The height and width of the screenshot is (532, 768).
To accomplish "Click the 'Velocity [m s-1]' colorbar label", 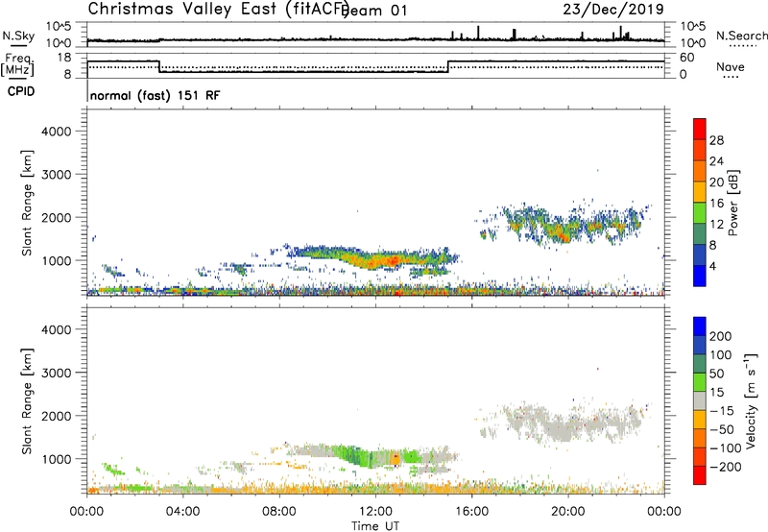I will (751, 400).
